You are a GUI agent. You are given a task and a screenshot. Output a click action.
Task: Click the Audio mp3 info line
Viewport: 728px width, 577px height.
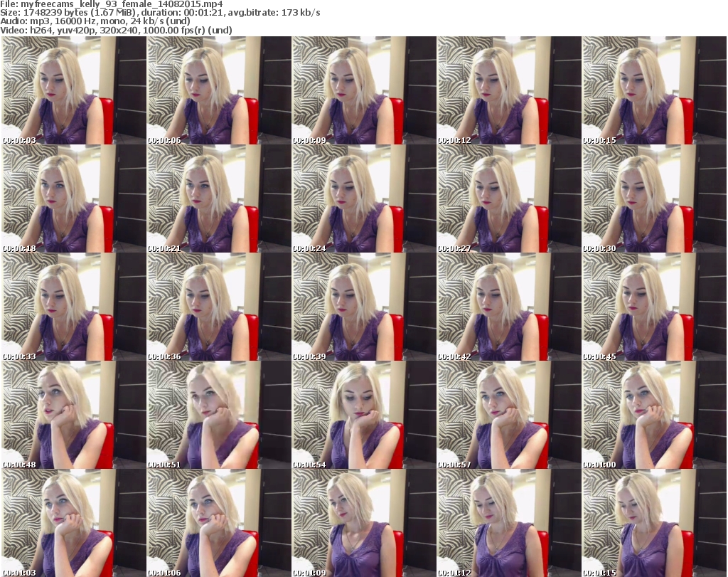95,21
